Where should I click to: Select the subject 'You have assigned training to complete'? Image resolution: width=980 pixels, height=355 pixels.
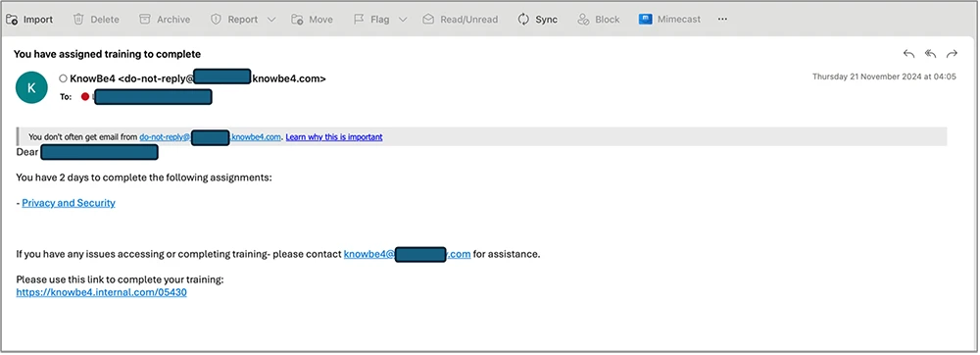[107, 54]
